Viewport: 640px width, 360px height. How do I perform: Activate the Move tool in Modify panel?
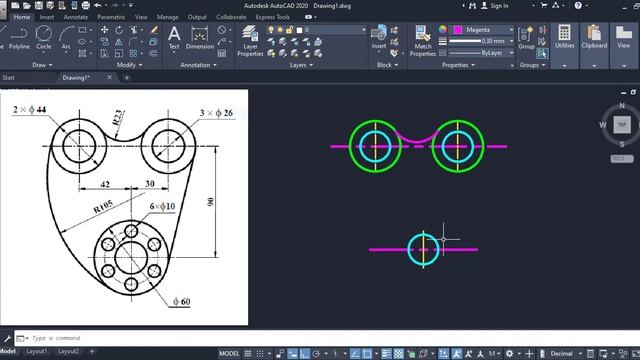coord(104,30)
